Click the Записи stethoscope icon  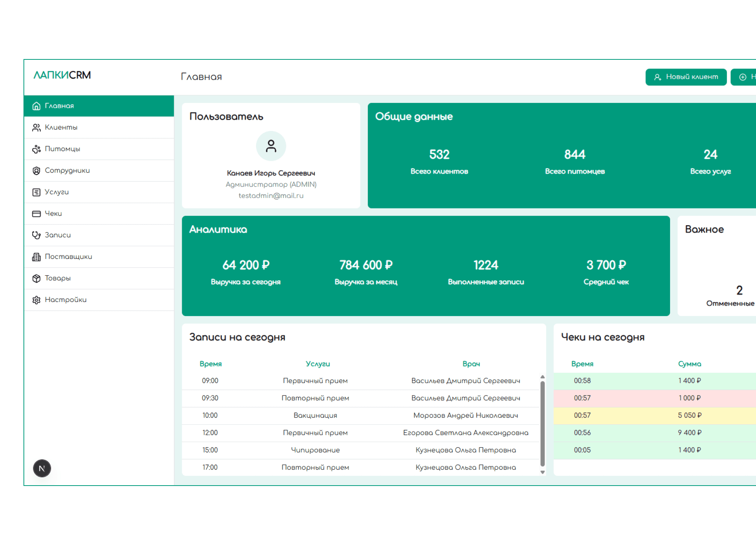36,235
